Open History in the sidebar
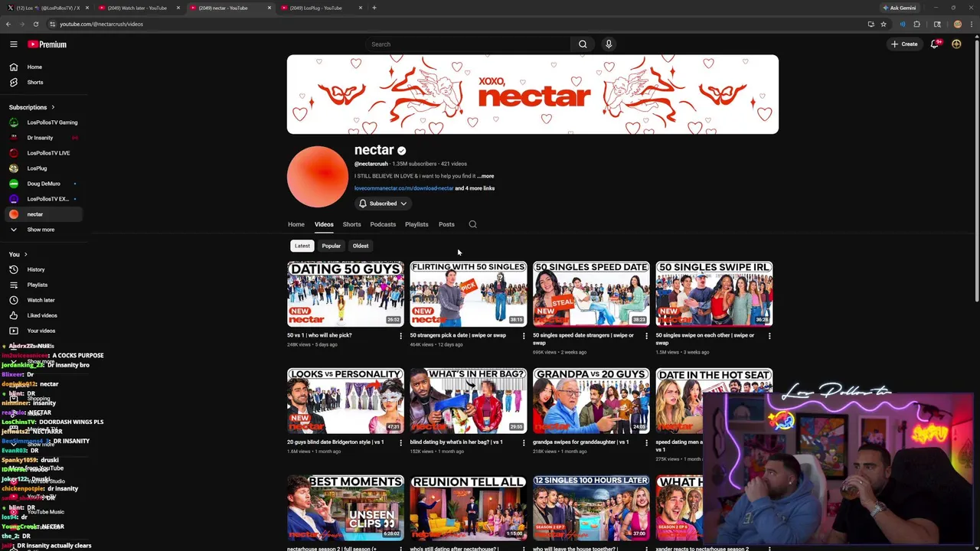980x551 pixels. click(42, 269)
